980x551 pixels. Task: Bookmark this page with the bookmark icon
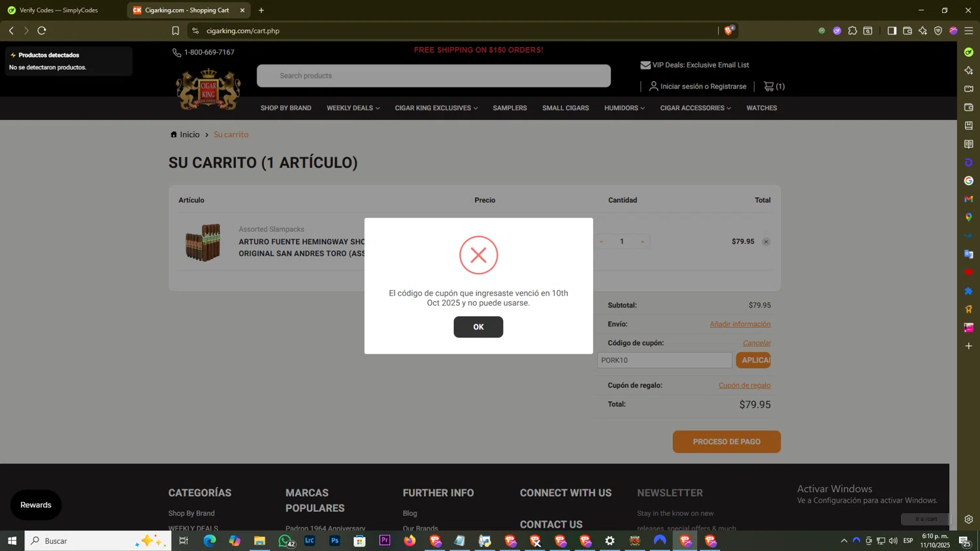pos(175,31)
